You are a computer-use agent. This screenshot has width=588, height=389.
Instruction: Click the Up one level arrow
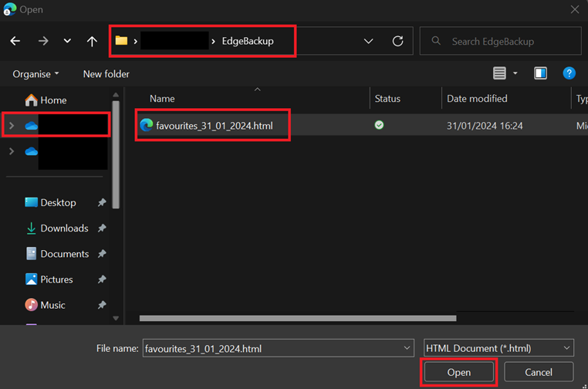[x=91, y=41]
